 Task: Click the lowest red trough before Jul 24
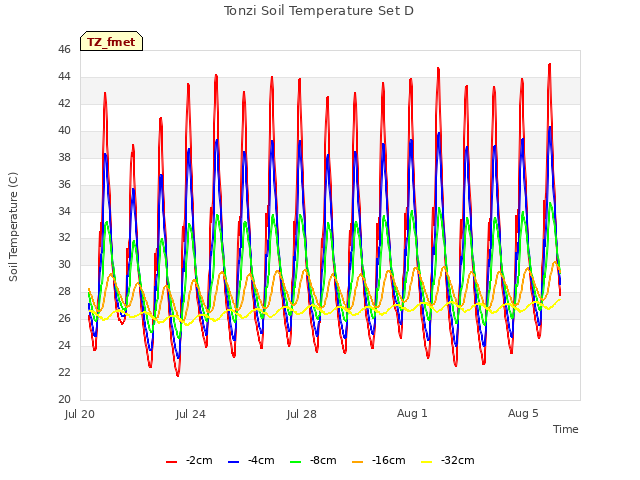[x=178, y=375]
